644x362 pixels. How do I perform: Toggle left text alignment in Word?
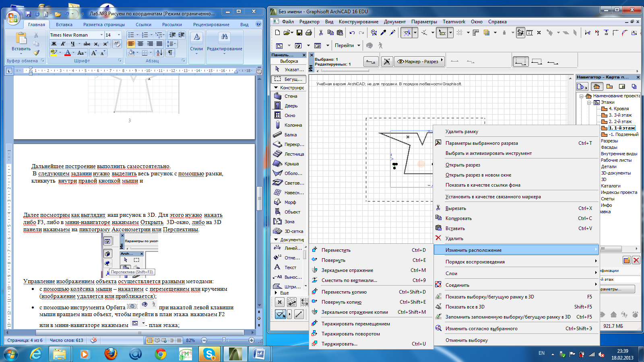pos(131,44)
